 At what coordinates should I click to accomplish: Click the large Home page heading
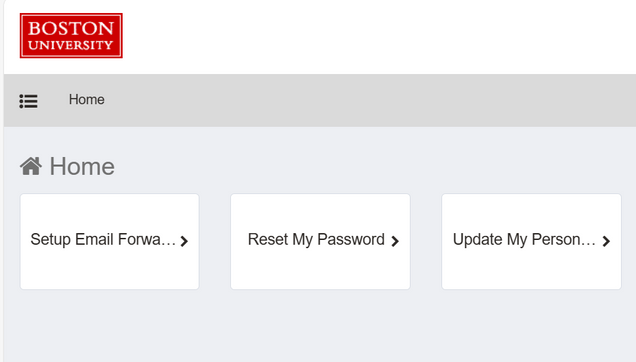click(x=82, y=166)
